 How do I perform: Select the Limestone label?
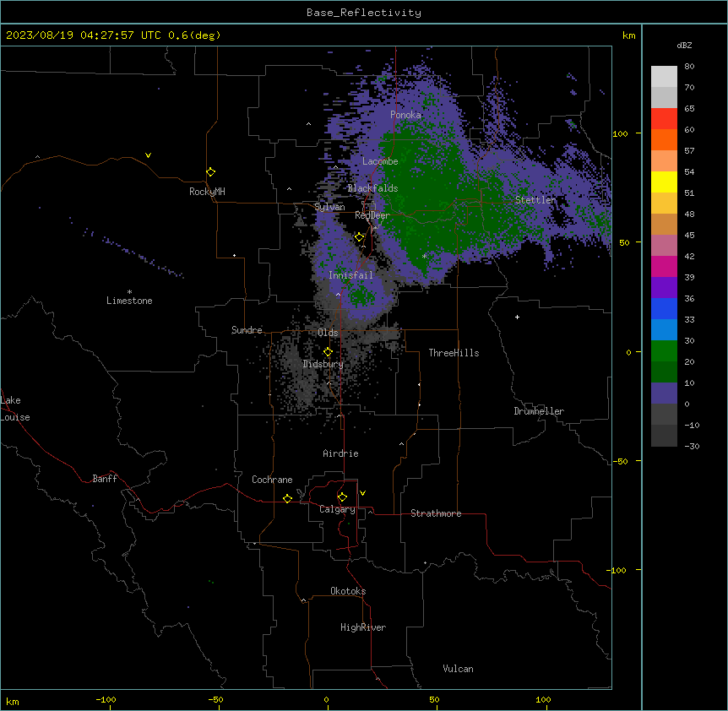pos(129,301)
